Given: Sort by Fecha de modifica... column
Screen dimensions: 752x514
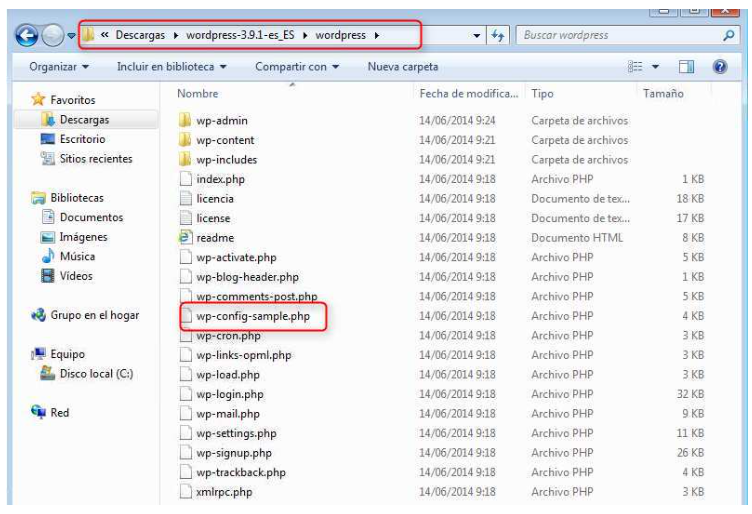Looking at the screenshot, I should click(x=469, y=93).
